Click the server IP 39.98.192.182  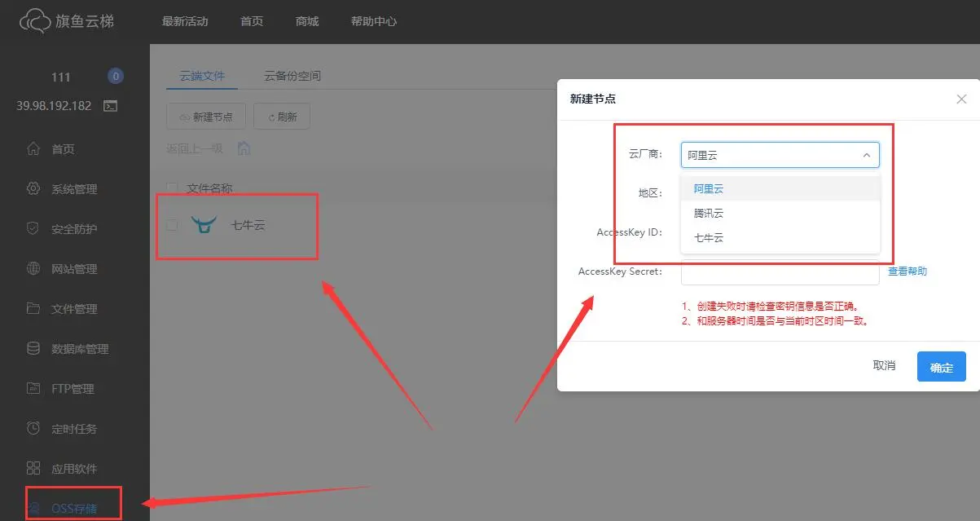click(54, 106)
